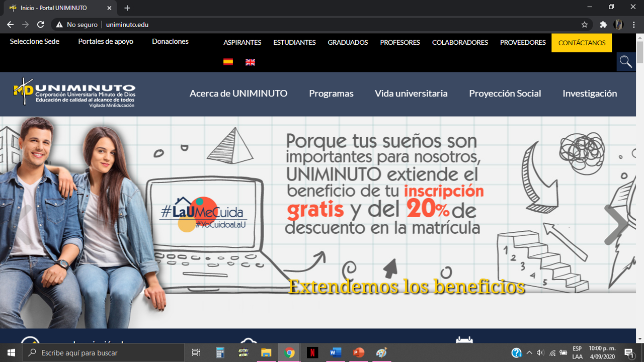Click the UNIMINUTO logo
Image resolution: width=644 pixels, height=362 pixels.
tap(74, 93)
